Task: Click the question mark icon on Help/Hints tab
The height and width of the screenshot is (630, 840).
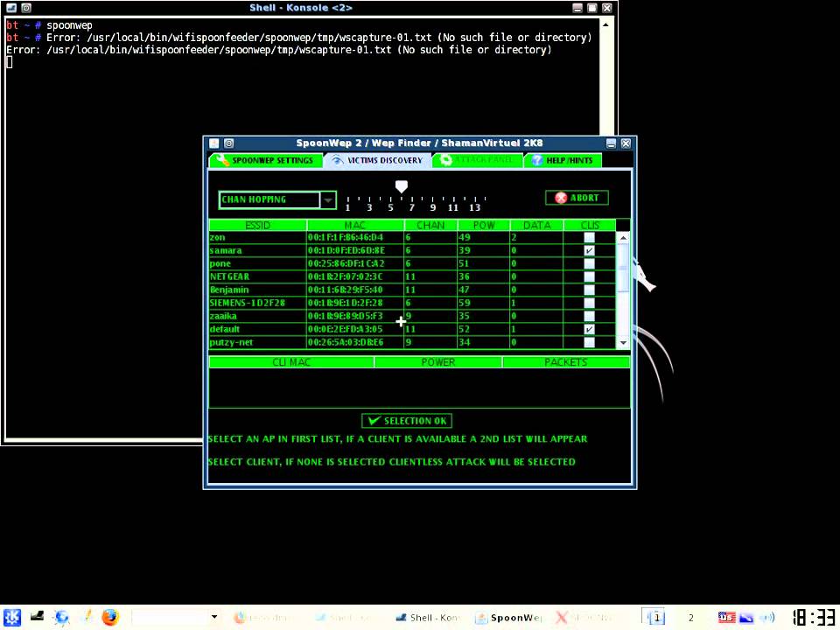Action: [x=536, y=160]
